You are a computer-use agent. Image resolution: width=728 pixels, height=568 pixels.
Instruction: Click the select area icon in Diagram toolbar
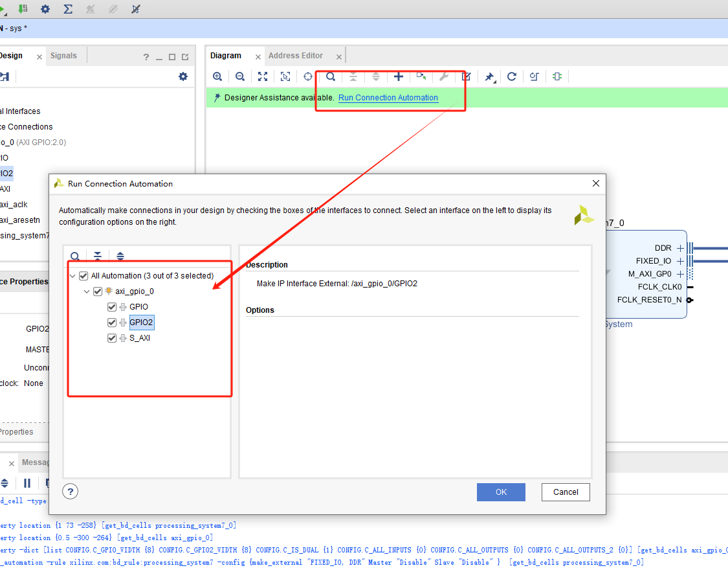[285, 76]
